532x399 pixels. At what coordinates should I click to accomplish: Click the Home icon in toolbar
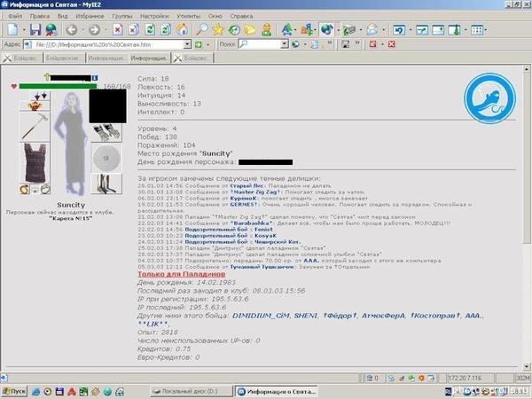180,29
